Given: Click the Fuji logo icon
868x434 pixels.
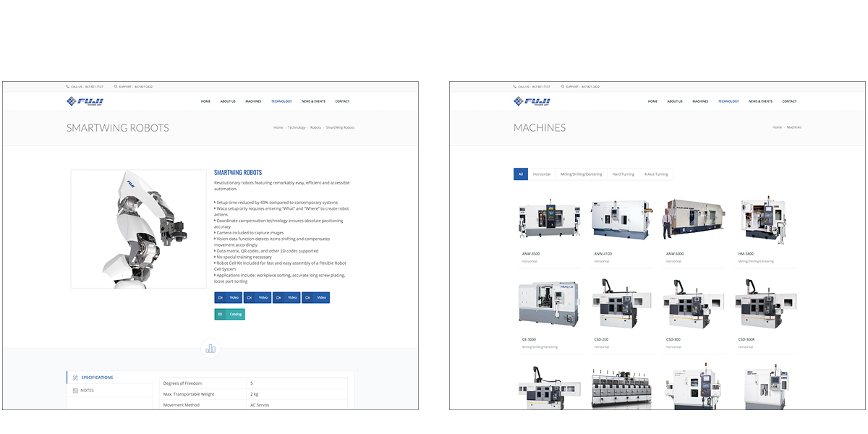Looking at the screenshot, I should click(x=72, y=101).
